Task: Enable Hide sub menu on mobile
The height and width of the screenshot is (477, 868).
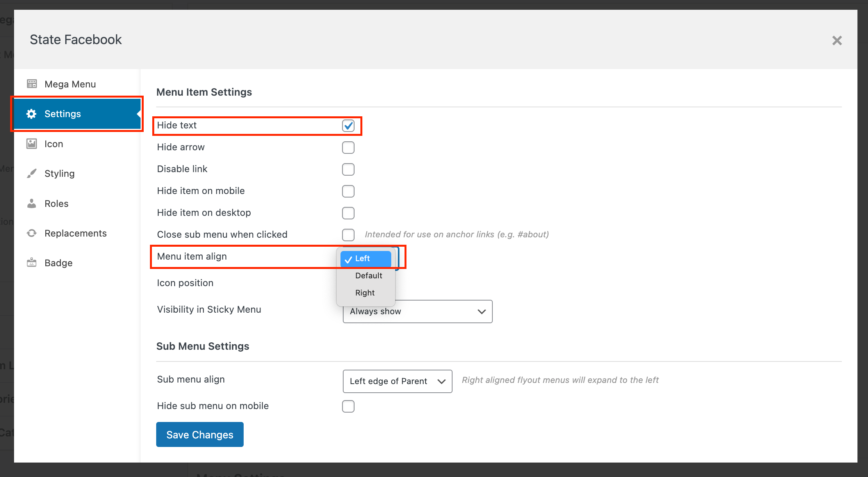Action: pyautogui.click(x=348, y=406)
